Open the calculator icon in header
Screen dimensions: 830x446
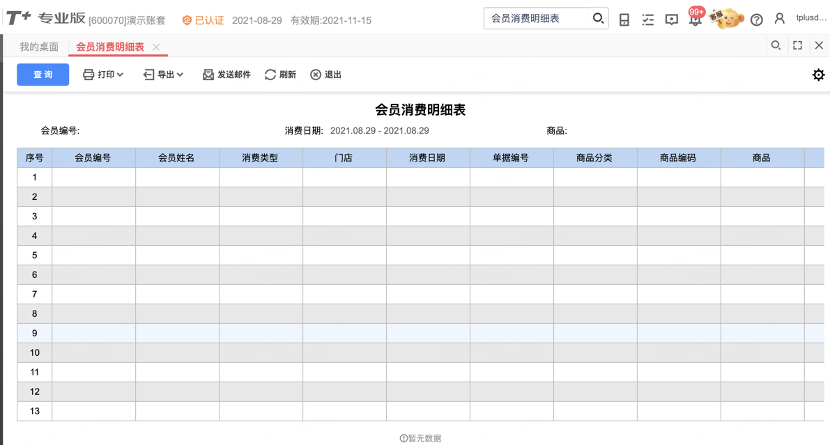click(x=624, y=20)
